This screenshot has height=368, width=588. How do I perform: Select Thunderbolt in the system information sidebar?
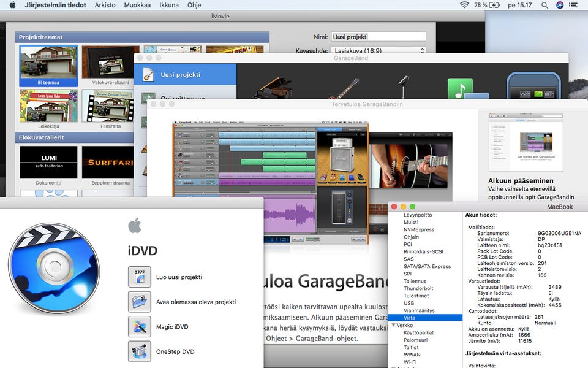pos(419,288)
